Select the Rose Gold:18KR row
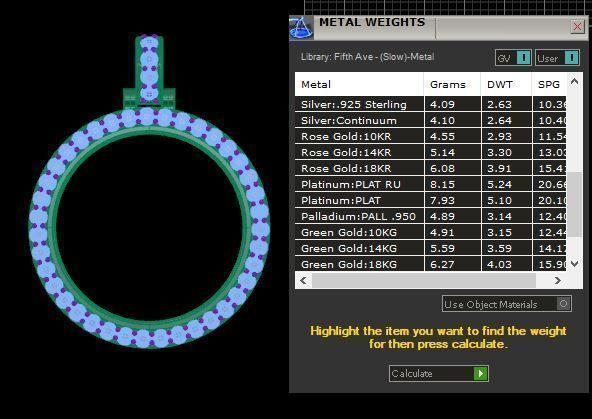The height and width of the screenshot is (419, 592). 430,168
